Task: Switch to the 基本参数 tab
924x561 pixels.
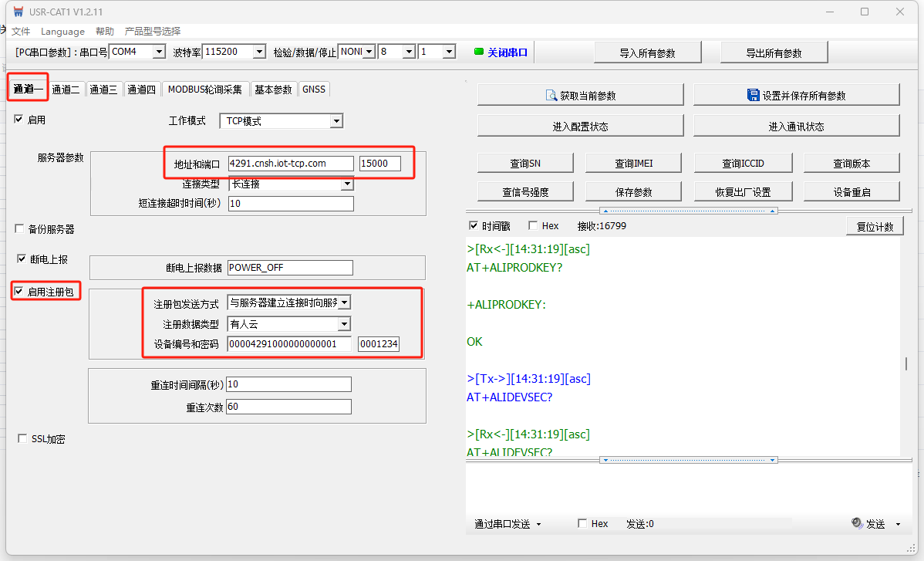Action: pos(273,89)
